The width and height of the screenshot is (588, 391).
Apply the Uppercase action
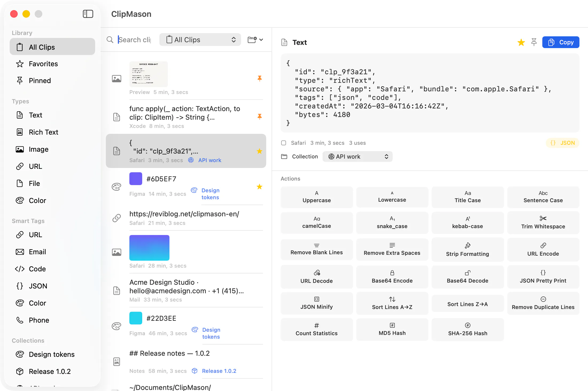pyautogui.click(x=317, y=197)
